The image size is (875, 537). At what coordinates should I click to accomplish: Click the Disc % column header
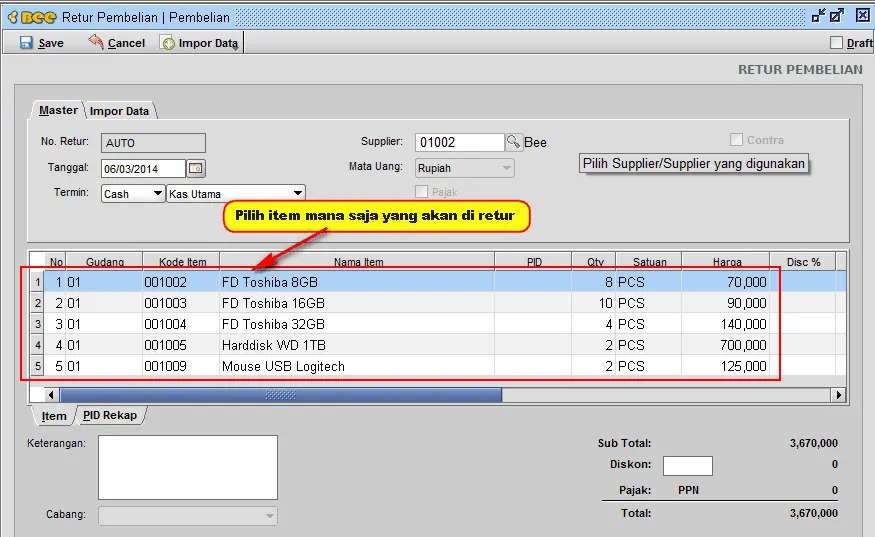(x=803, y=261)
